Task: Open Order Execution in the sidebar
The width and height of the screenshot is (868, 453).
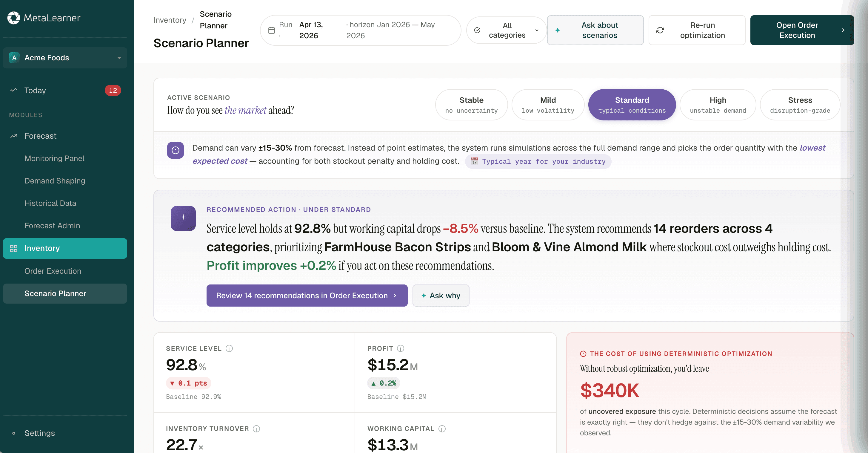Action: click(x=53, y=271)
